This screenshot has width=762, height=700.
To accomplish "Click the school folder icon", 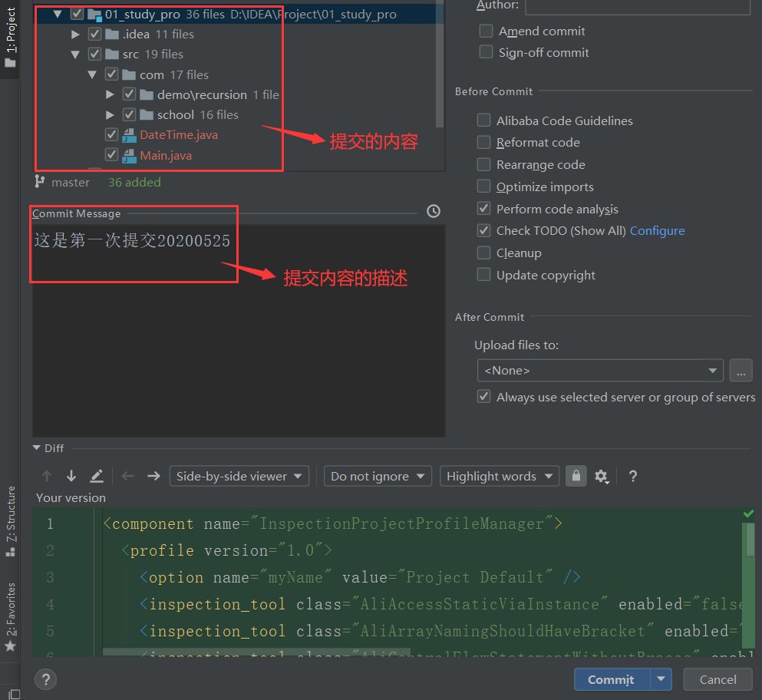I will (x=147, y=114).
